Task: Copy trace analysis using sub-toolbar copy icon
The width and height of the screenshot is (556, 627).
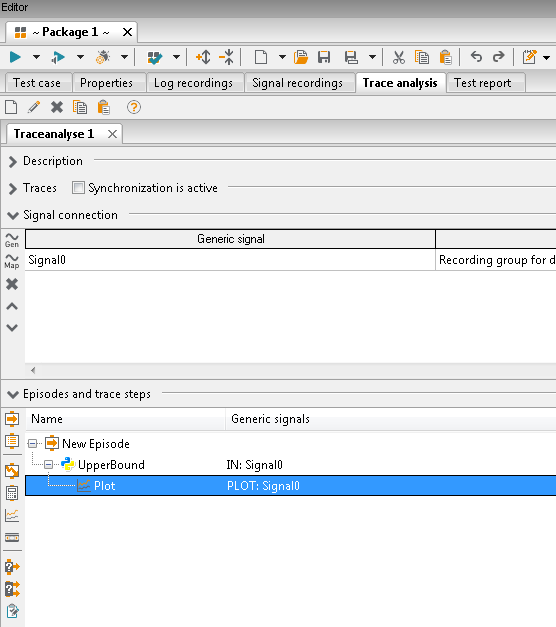Action: tap(80, 107)
